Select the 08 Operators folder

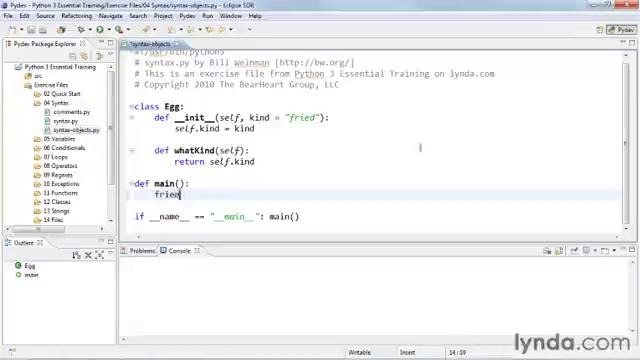tap(60, 166)
